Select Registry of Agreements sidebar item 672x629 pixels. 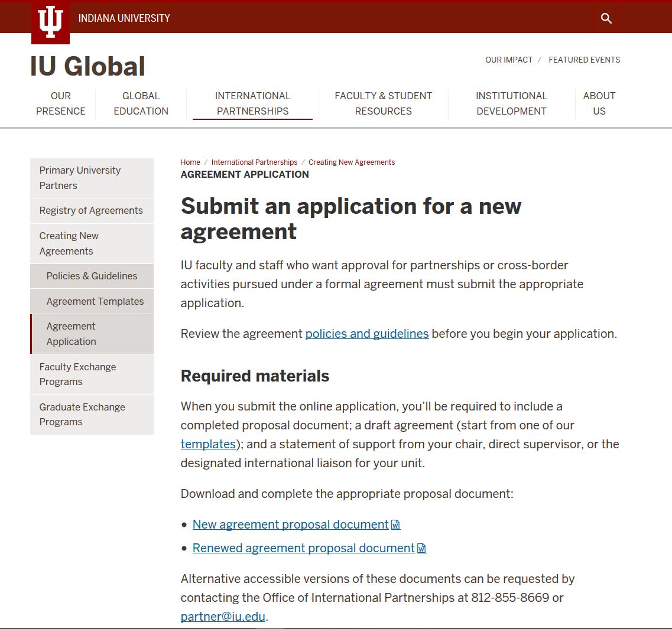pos(91,210)
